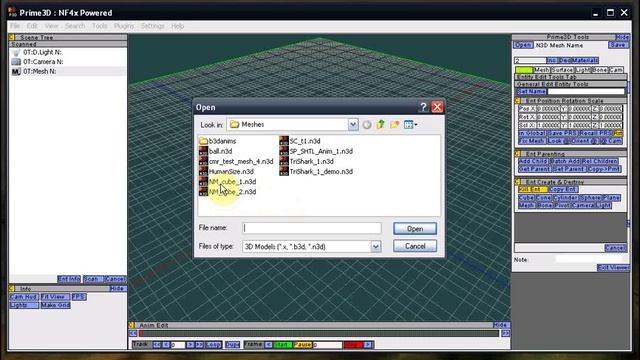Click the Fit View button

[55, 297]
